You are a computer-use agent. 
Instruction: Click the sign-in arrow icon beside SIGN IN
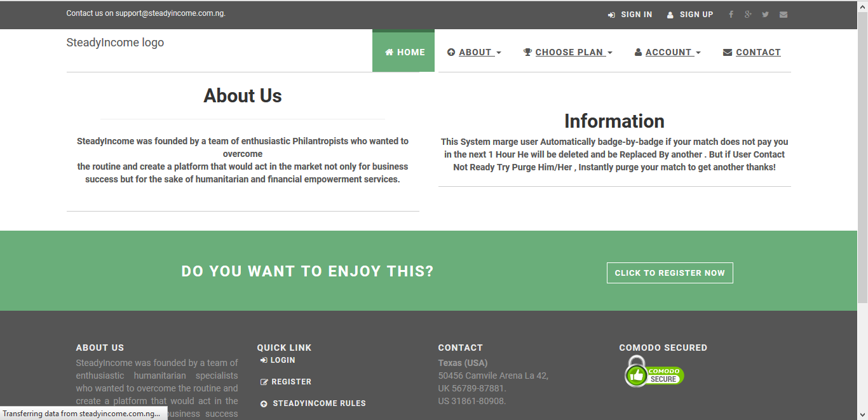click(x=611, y=15)
